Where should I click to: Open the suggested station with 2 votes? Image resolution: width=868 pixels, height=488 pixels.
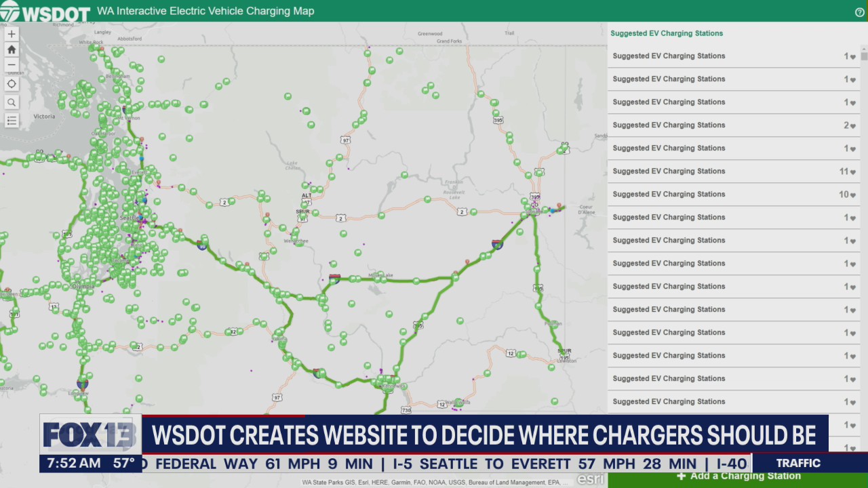pyautogui.click(x=669, y=125)
